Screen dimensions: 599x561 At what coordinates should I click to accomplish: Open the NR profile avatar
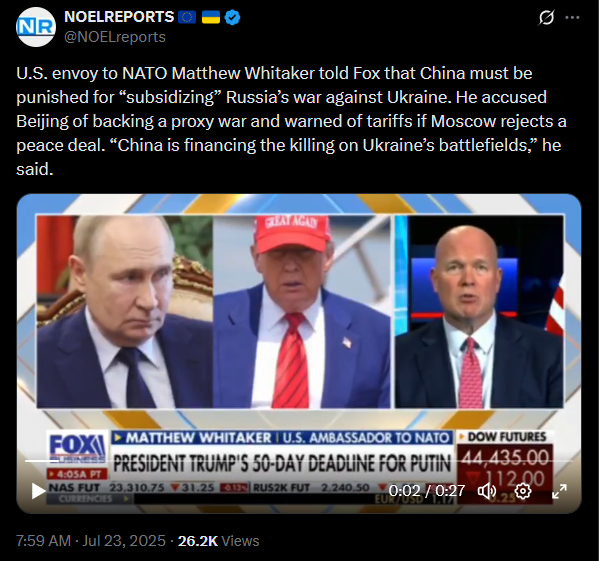[x=36, y=27]
